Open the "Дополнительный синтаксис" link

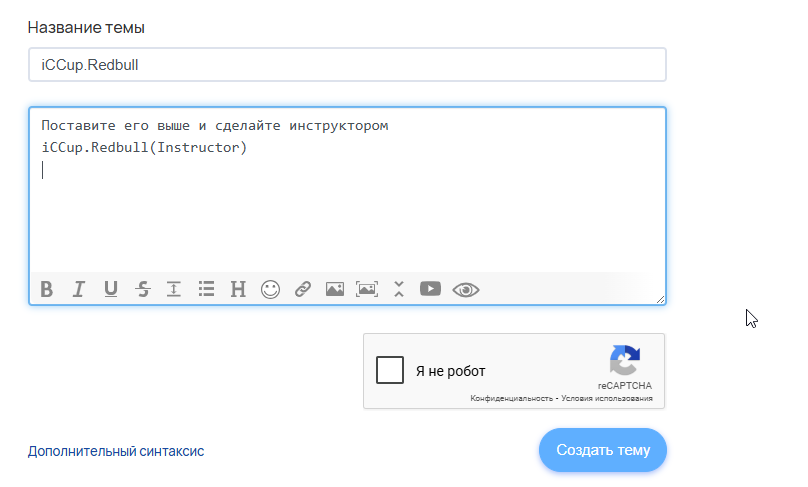116,451
